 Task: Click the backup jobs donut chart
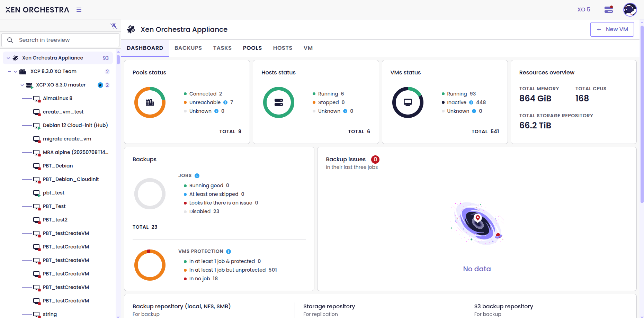pyautogui.click(x=150, y=194)
